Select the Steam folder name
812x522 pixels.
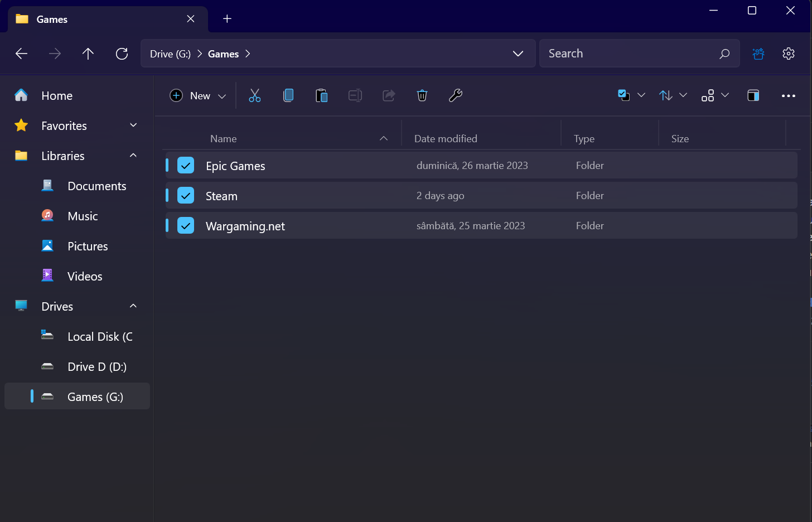221,196
